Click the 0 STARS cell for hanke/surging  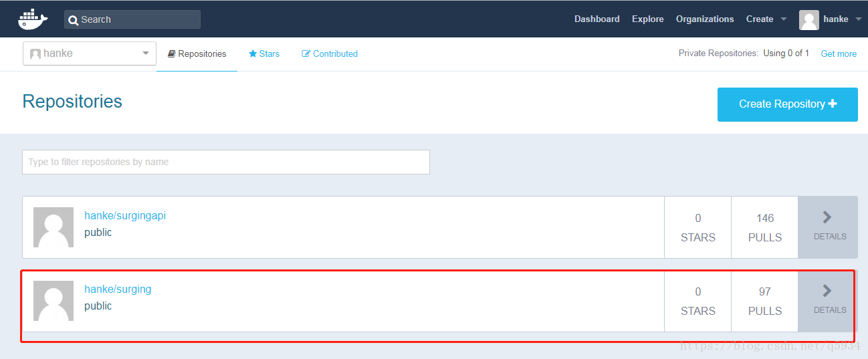point(698,301)
